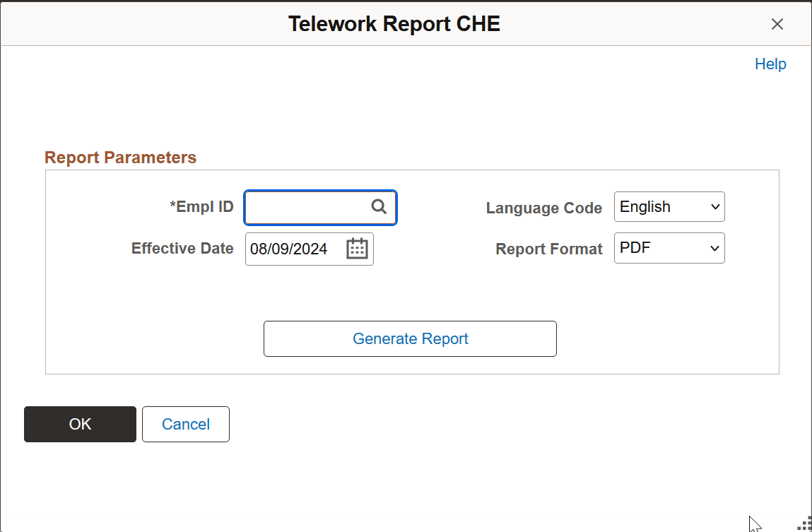Viewport: 812px width, 532px height.
Task: Click the magnifying glass next to Empl ID
Action: 379,207
